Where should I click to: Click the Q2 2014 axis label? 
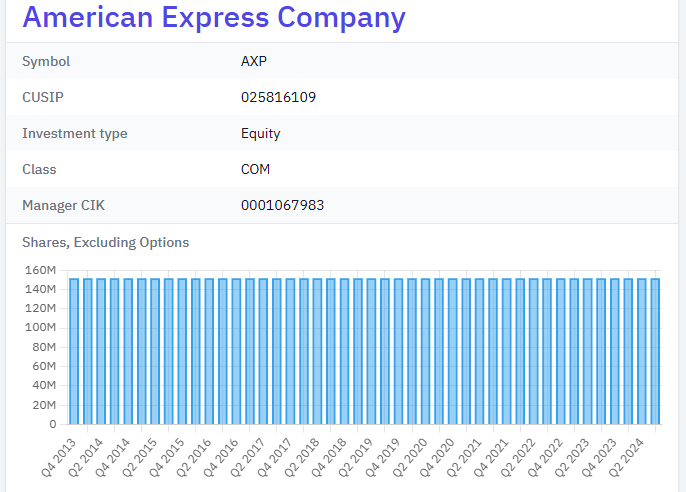[86, 457]
